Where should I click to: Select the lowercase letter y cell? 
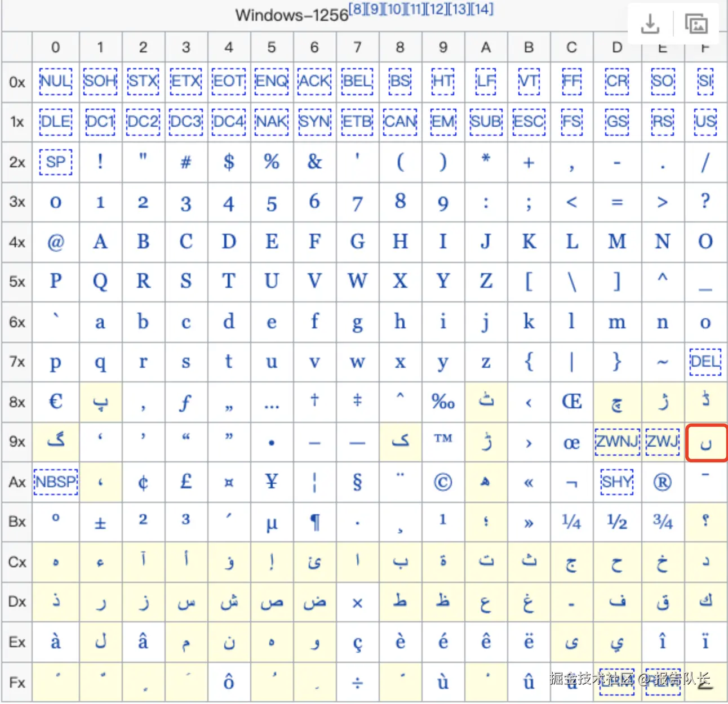point(443,362)
